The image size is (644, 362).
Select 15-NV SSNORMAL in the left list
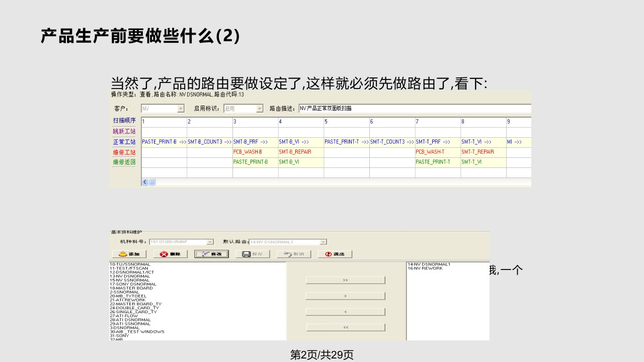tap(130, 280)
